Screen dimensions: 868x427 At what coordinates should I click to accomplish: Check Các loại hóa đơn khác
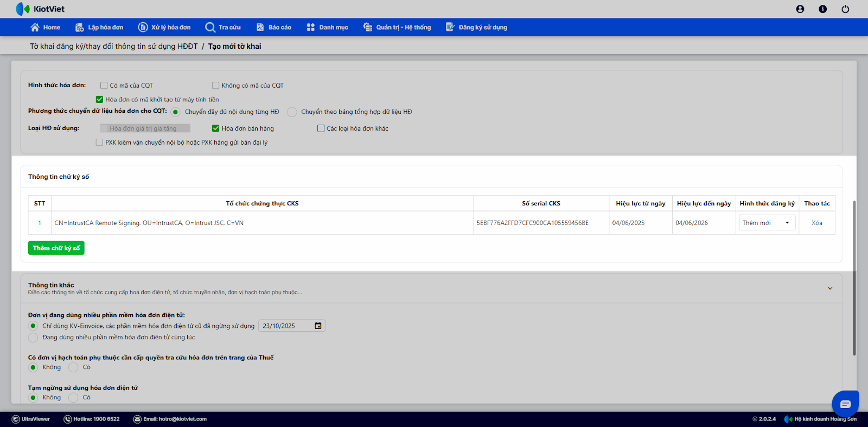coord(321,128)
